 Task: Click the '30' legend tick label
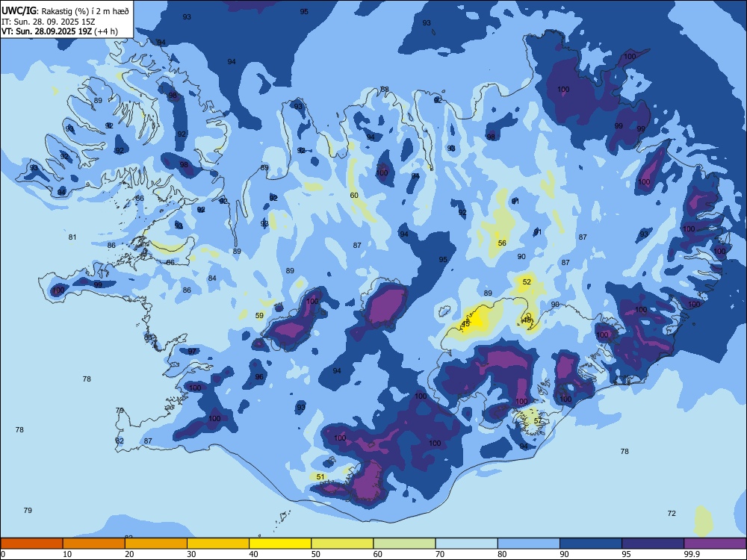point(191,554)
